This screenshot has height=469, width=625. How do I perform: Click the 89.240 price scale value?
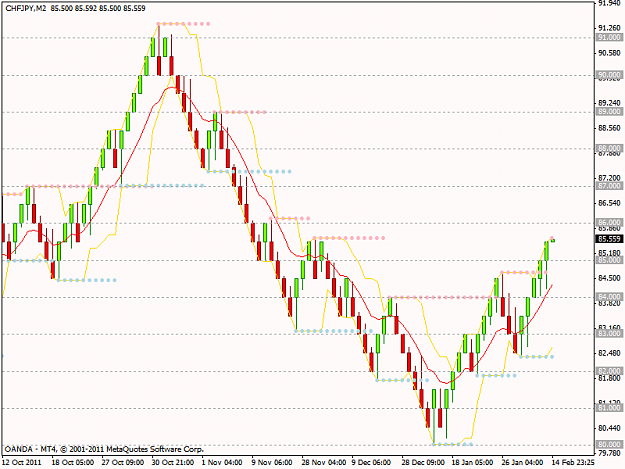(610, 103)
